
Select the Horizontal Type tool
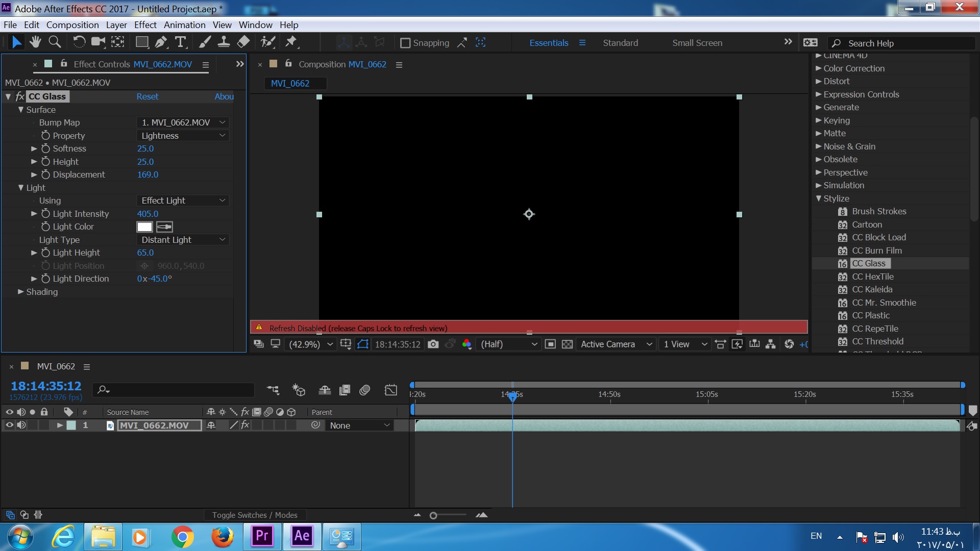click(181, 42)
